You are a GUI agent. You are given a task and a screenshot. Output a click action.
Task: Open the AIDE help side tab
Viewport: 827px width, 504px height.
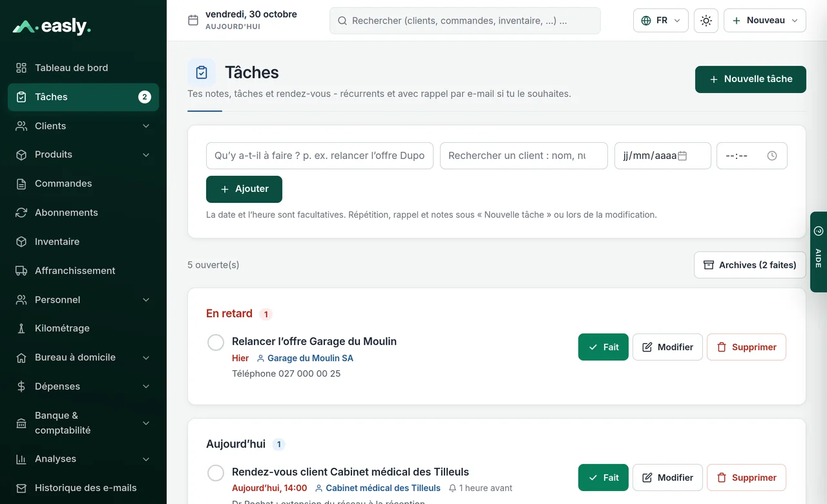819,252
